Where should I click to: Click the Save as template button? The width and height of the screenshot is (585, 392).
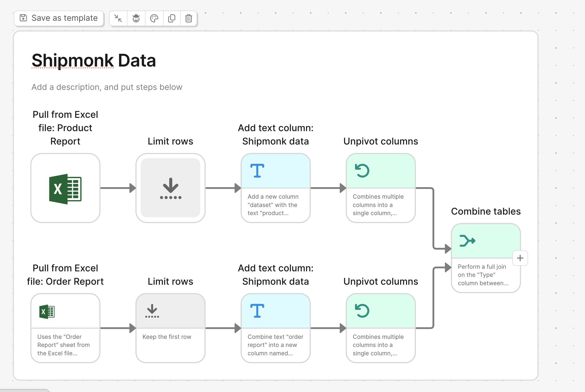click(59, 18)
